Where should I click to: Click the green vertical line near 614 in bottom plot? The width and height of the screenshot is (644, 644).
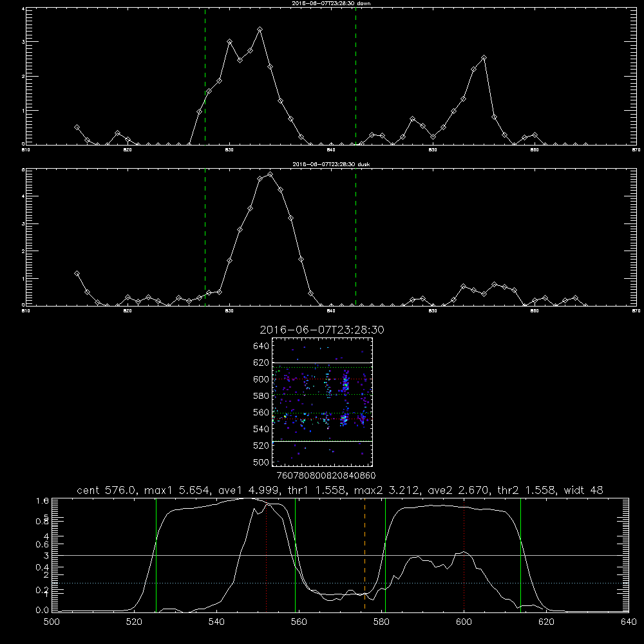coord(520,554)
